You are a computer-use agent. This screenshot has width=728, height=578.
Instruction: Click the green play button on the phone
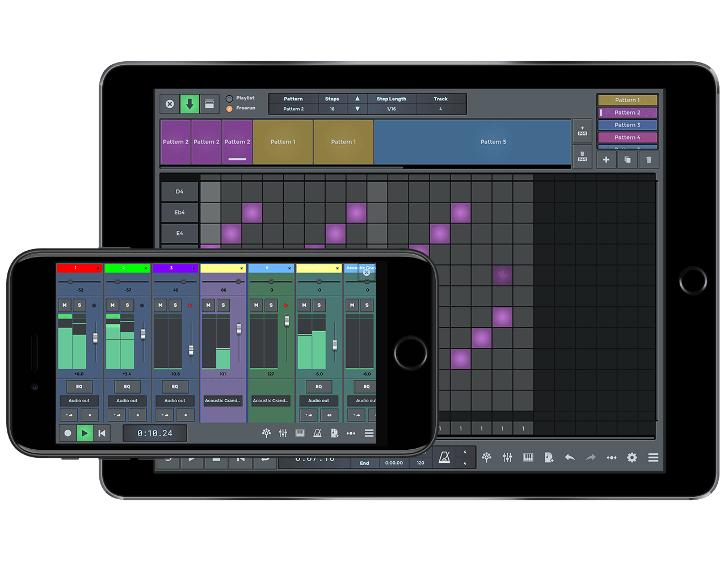(85, 433)
